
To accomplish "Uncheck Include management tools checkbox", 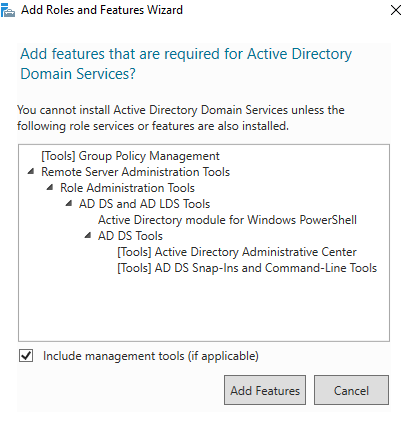I will point(26,356).
